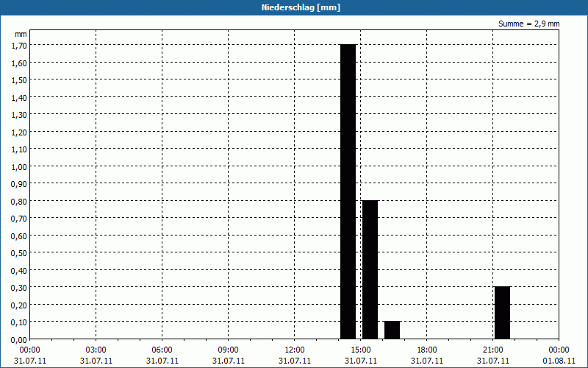Click the 1,20 y-axis value
The width and height of the screenshot is (588, 368).
coord(19,132)
